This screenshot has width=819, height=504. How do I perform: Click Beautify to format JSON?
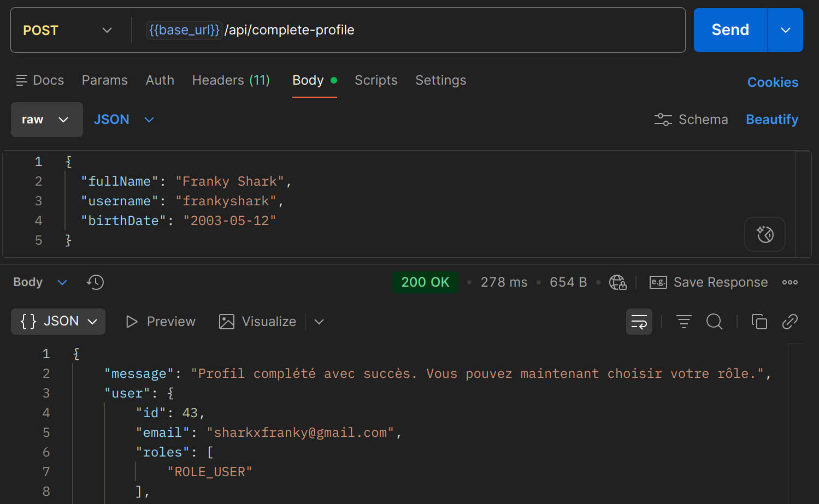click(x=772, y=120)
